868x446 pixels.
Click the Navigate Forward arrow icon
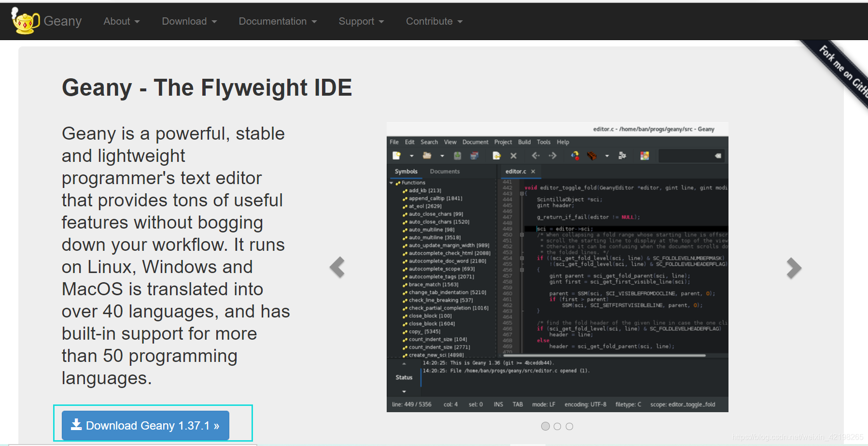pyautogui.click(x=553, y=156)
